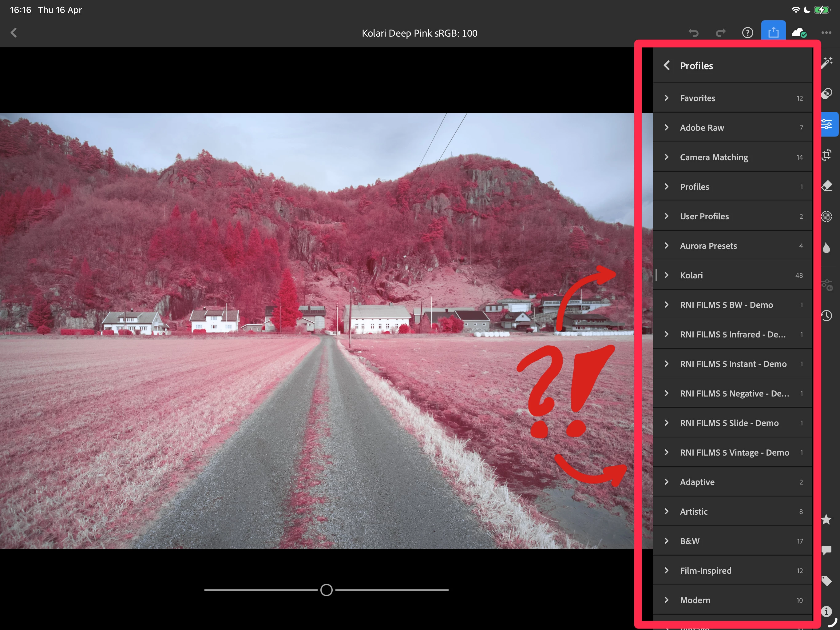840x630 pixels.
Task: Open the Help question mark icon
Action: 747,33
